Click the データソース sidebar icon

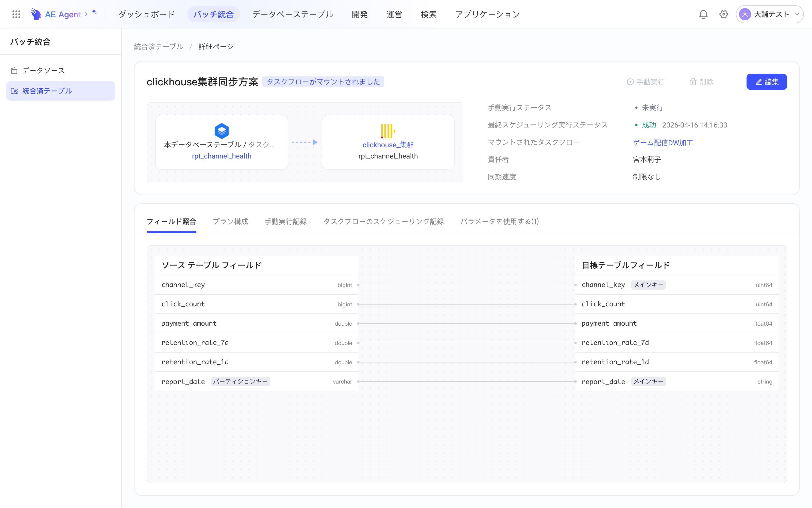14,71
